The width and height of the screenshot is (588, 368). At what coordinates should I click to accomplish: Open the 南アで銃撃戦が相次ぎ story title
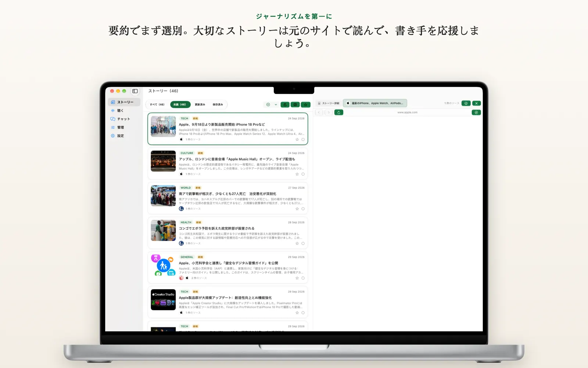coord(227,194)
